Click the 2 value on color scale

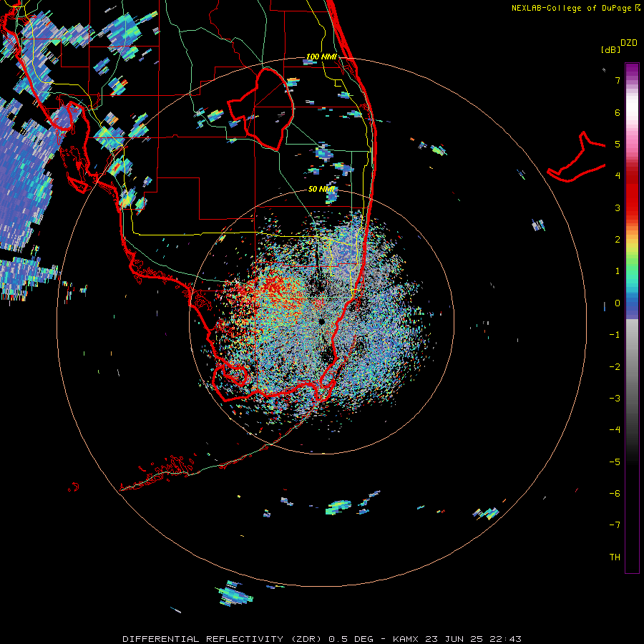[x=618, y=240]
